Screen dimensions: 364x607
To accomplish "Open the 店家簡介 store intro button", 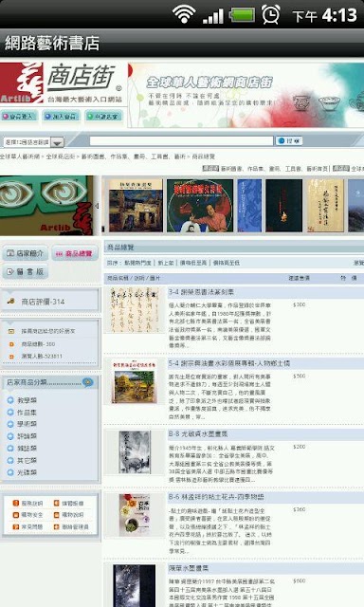I will pyautogui.click(x=26, y=253).
